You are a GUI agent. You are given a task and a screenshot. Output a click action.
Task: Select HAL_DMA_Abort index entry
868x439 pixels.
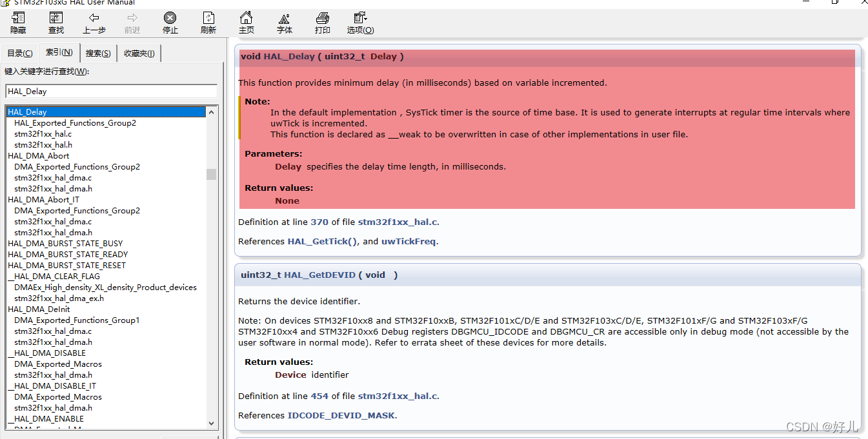[38, 155]
